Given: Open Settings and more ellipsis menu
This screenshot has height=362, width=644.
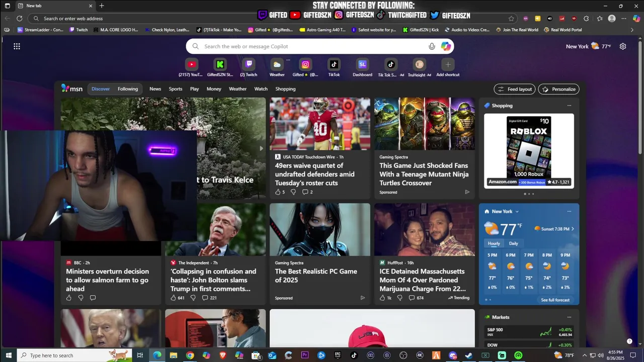Looking at the screenshot, I should 624,19.
